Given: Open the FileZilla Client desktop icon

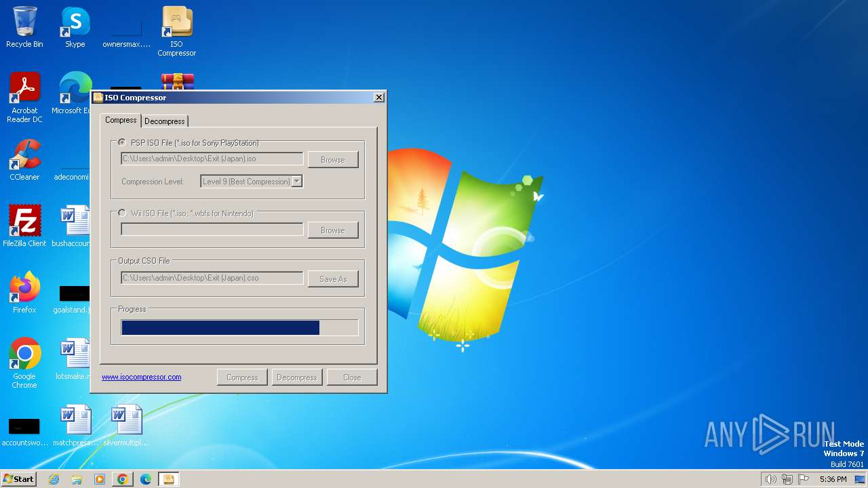Looking at the screenshot, I should [24, 226].
